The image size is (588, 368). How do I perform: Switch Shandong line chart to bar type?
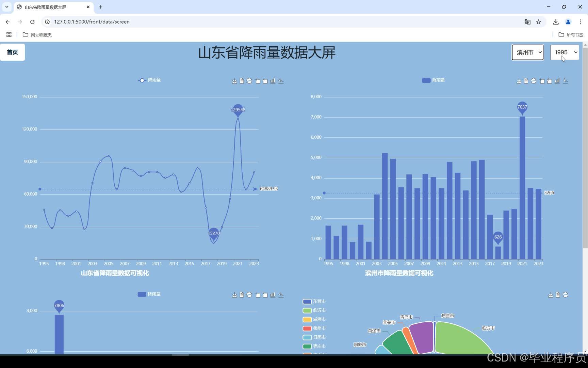point(273,81)
